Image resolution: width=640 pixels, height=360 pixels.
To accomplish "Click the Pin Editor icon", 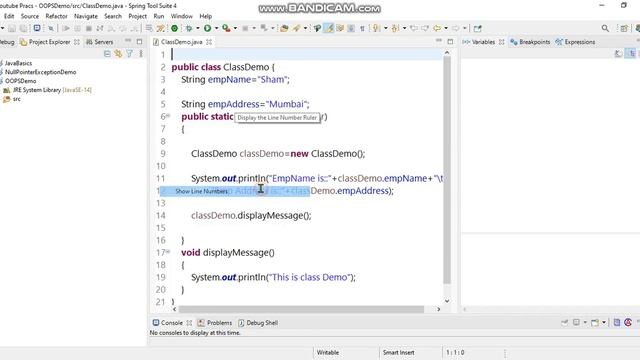I will pyautogui.click(x=478, y=28).
